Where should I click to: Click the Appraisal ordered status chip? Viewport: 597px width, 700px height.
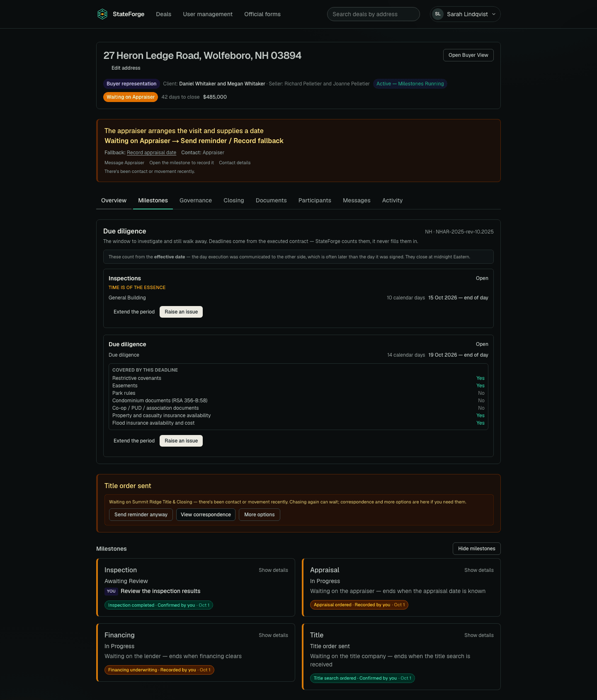click(x=359, y=605)
